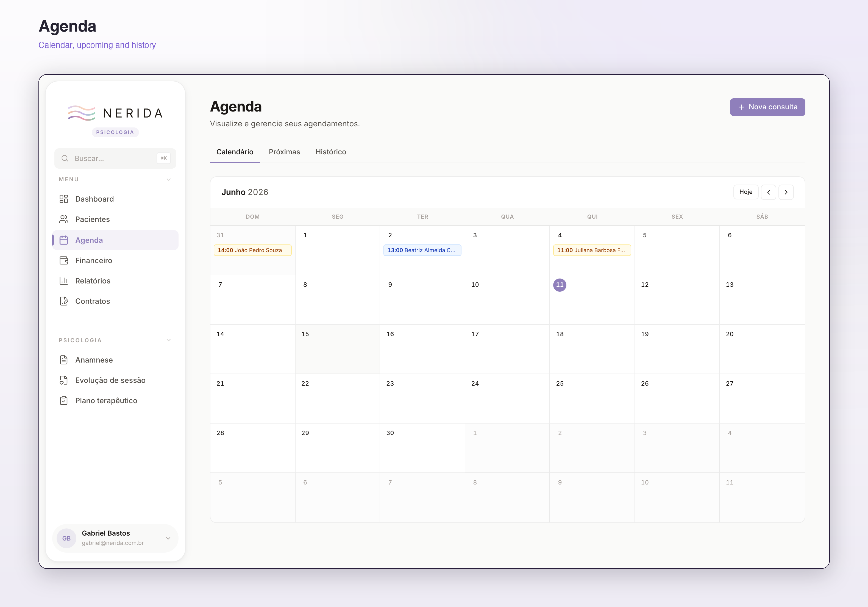Image resolution: width=868 pixels, height=607 pixels.
Task: Expand the Gabriel Bastos account chevron
Action: pyautogui.click(x=168, y=538)
